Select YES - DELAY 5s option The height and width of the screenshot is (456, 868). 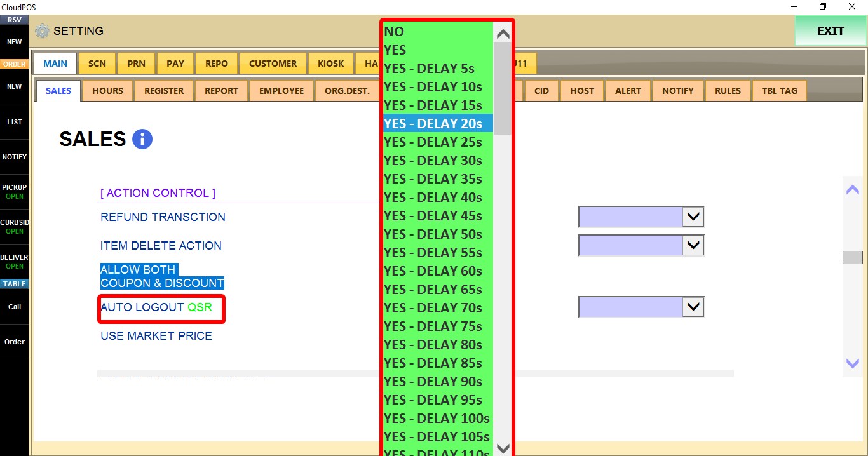coord(438,68)
